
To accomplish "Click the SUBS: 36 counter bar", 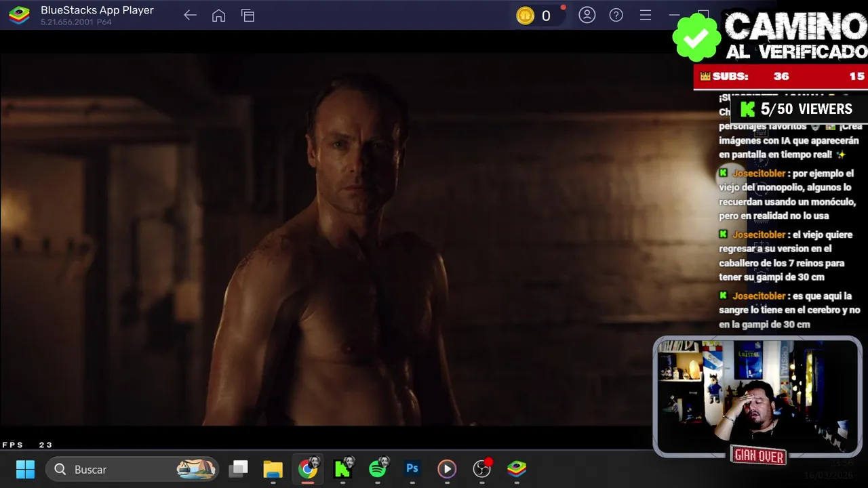I will click(781, 77).
